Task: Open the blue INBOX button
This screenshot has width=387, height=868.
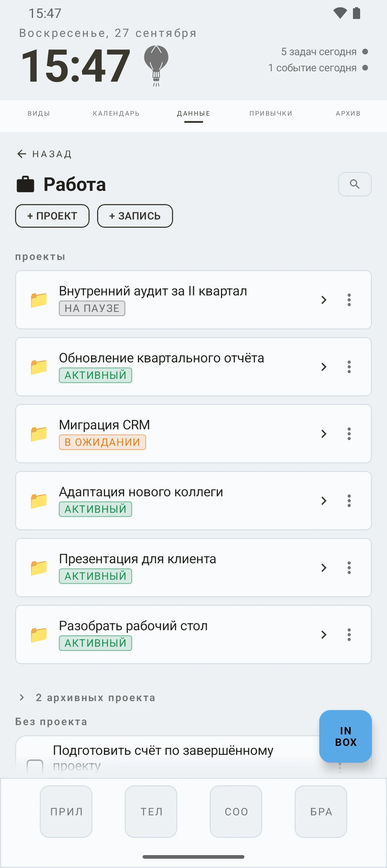Action: click(345, 736)
